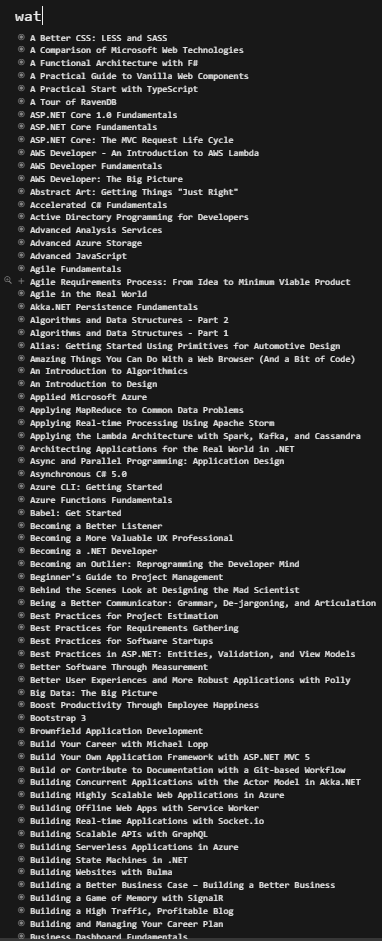Click 'Abstract Art: Getting Things "Just Right"' entry
The height and width of the screenshot is (941, 382).
(134, 191)
